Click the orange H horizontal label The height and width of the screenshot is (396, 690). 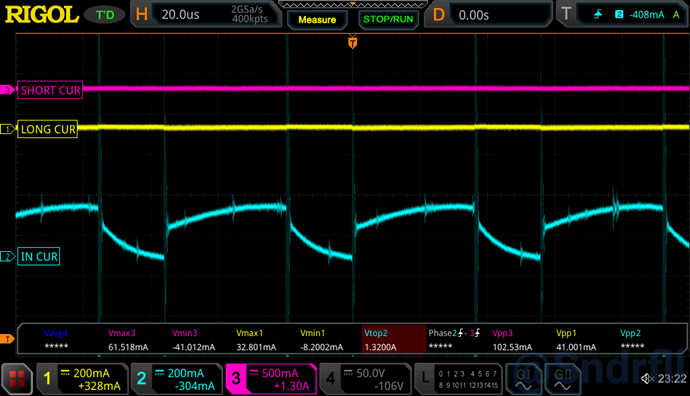[142, 15]
